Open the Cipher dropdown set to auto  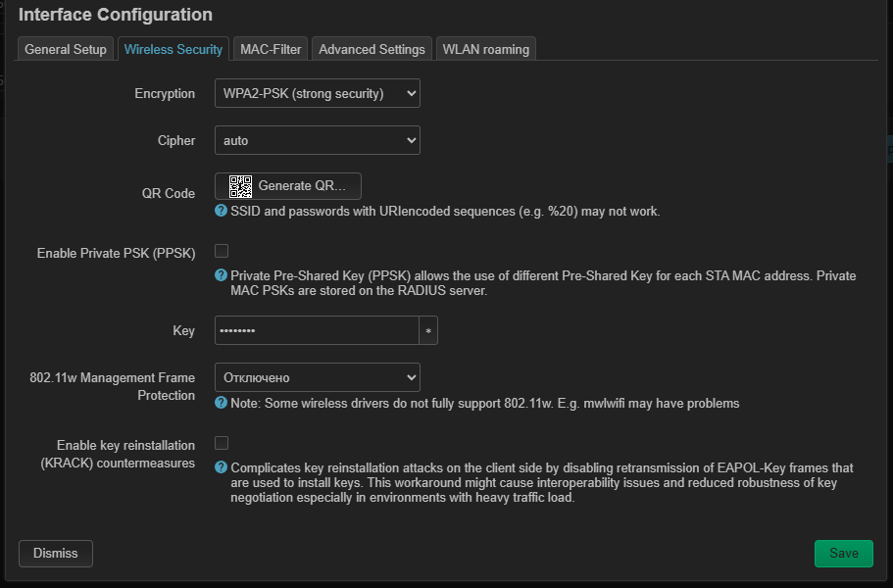click(x=318, y=140)
